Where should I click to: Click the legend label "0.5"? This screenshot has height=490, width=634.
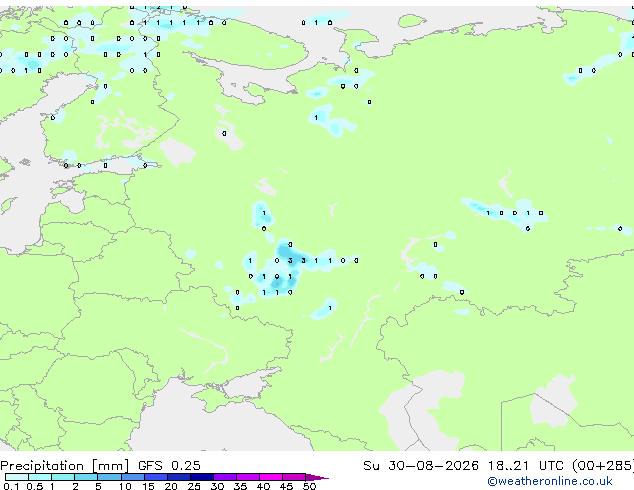[35, 486]
